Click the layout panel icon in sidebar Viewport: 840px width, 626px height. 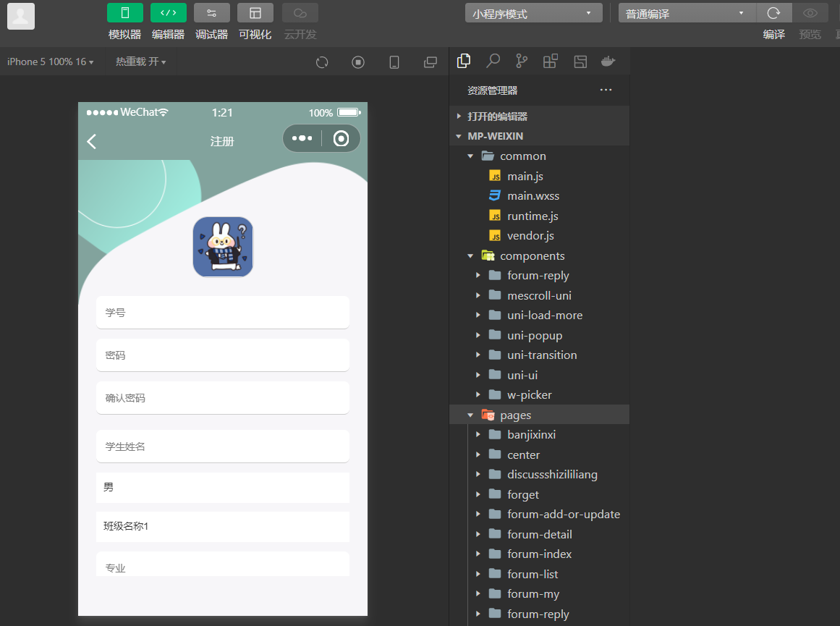[580, 61]
